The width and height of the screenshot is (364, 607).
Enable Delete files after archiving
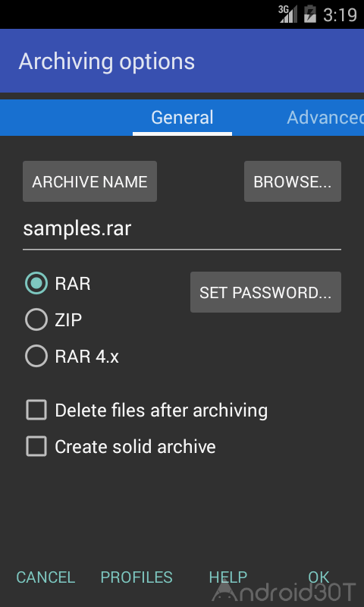(36, 410)
